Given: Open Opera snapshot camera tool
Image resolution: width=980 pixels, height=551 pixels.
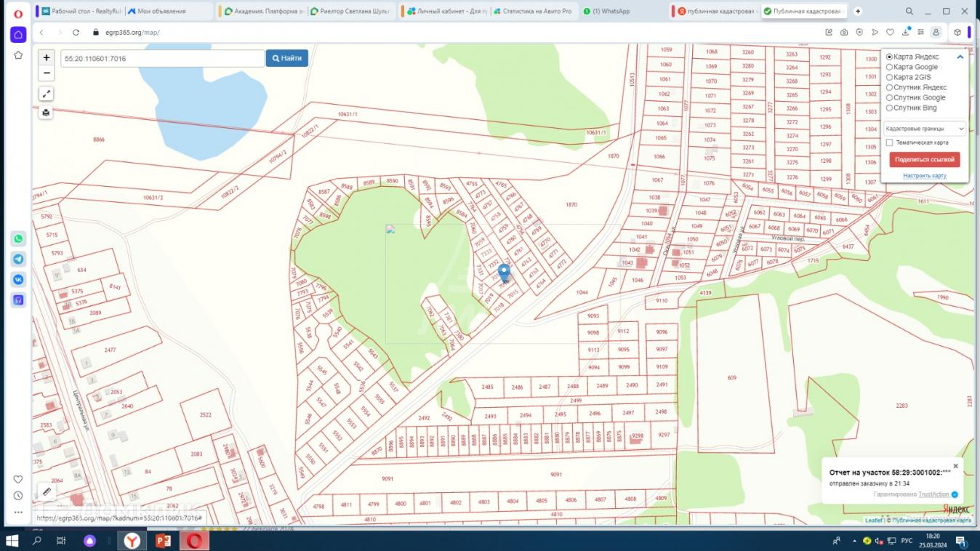Looking at the screenshot, I should point(844,33).
